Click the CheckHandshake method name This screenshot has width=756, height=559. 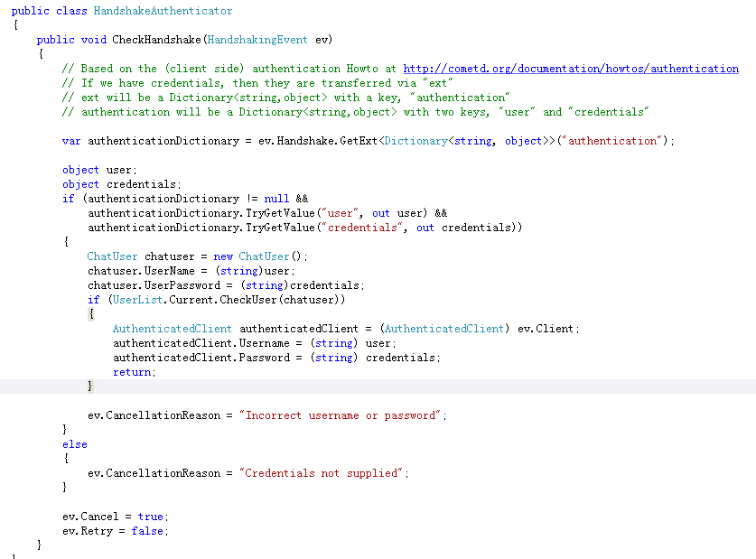tap(156, 40)
